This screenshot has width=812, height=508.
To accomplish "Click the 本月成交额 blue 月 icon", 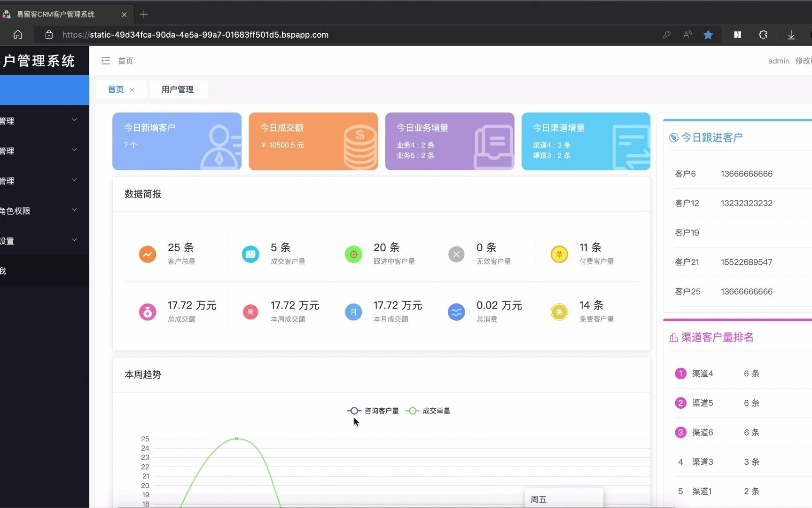I will 353,312.
